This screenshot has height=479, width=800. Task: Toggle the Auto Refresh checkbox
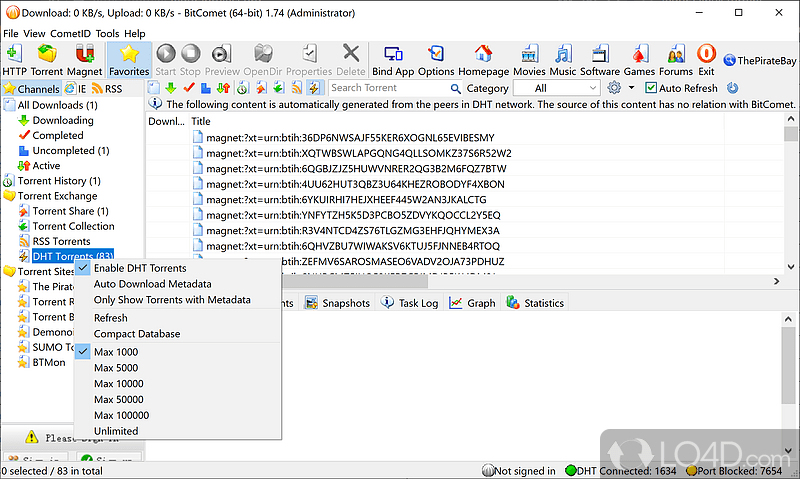651,88
